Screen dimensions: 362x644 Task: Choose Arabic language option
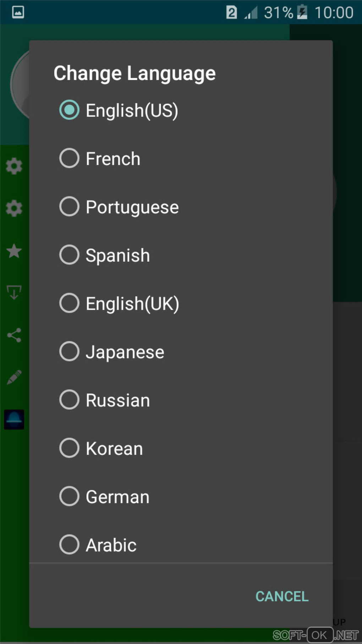coord(69,545)
